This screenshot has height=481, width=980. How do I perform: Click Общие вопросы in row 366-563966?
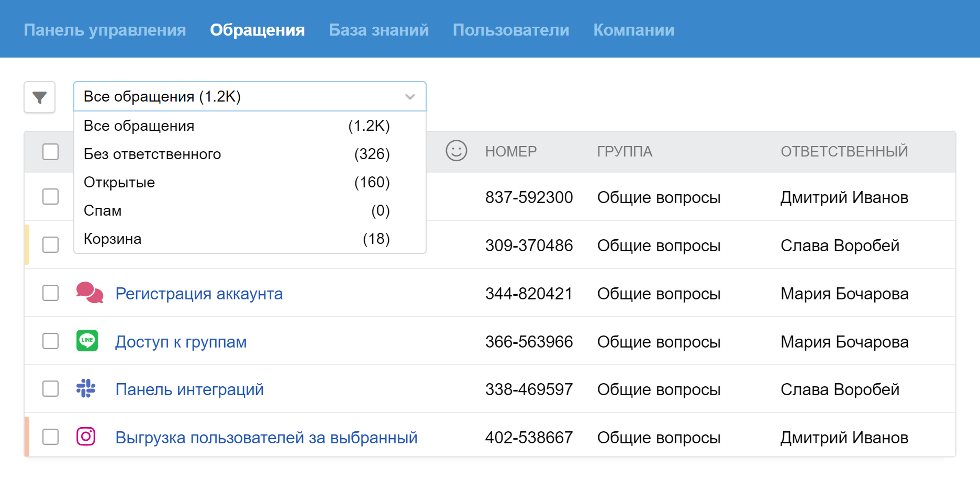click(x=659, y=342)
